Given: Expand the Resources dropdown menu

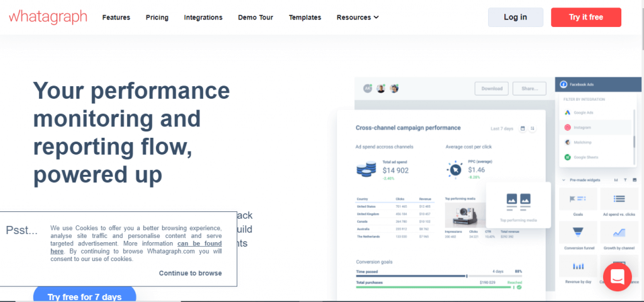Looking at the screenshot, I should tap(357, 18).
